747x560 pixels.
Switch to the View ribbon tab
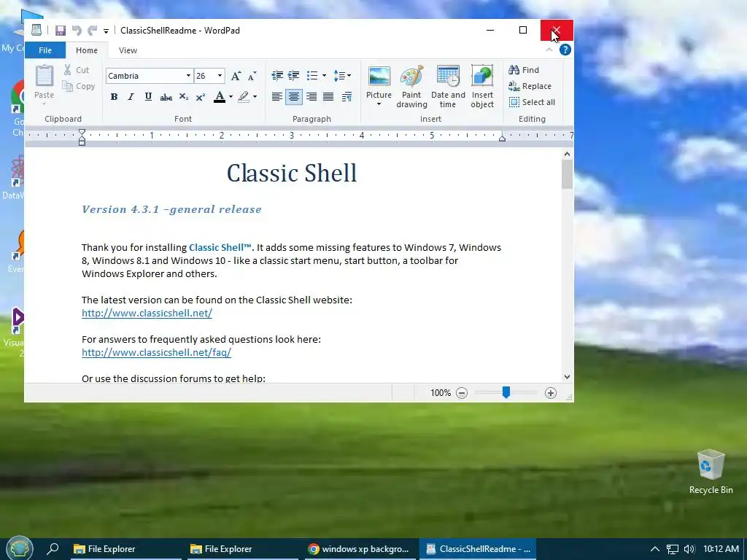pyautogui.click(x=128, y=50)
